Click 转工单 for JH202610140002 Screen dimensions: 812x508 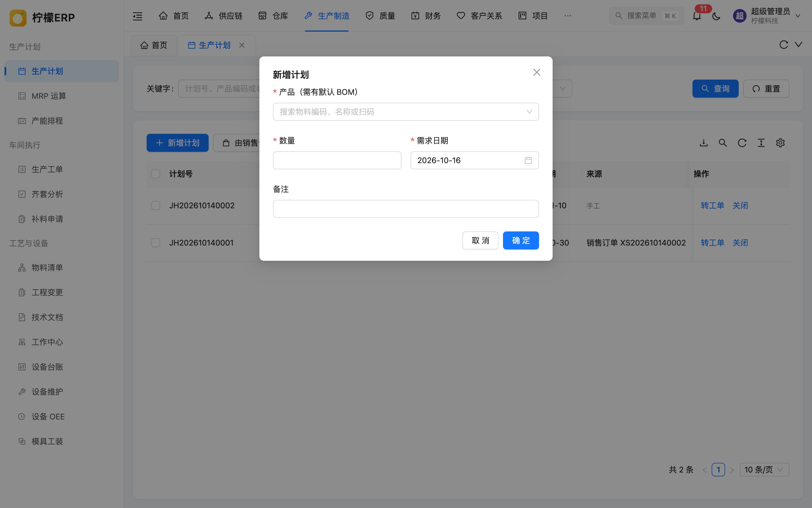click(x=712, y=205)
